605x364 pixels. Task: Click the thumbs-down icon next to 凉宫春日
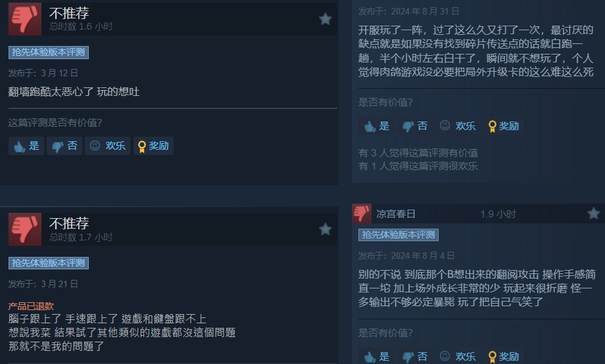[x=362, y=214]
